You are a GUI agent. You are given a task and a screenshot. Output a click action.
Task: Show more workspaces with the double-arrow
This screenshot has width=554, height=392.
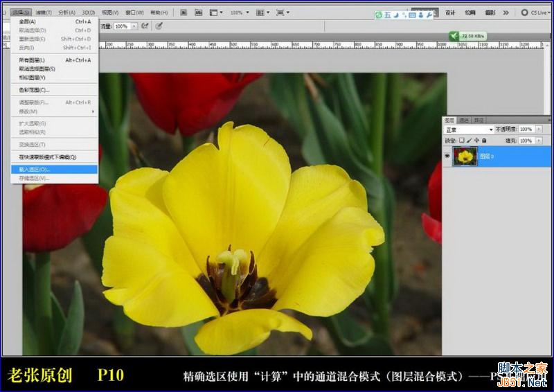[506, 12]
